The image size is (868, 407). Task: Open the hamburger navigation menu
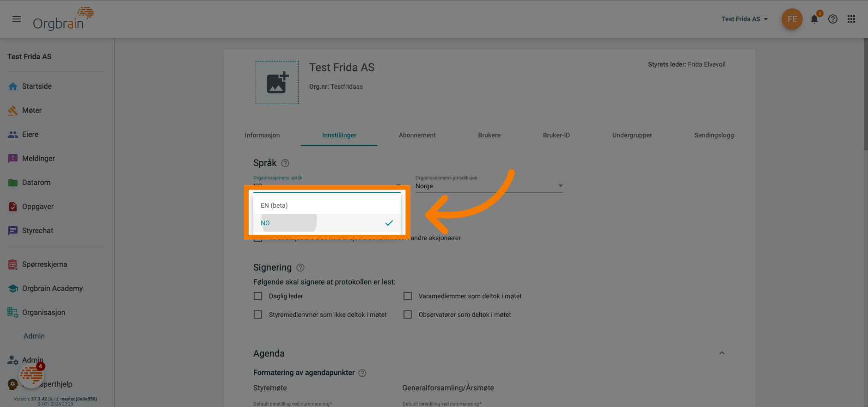click(x=17, y=19)
